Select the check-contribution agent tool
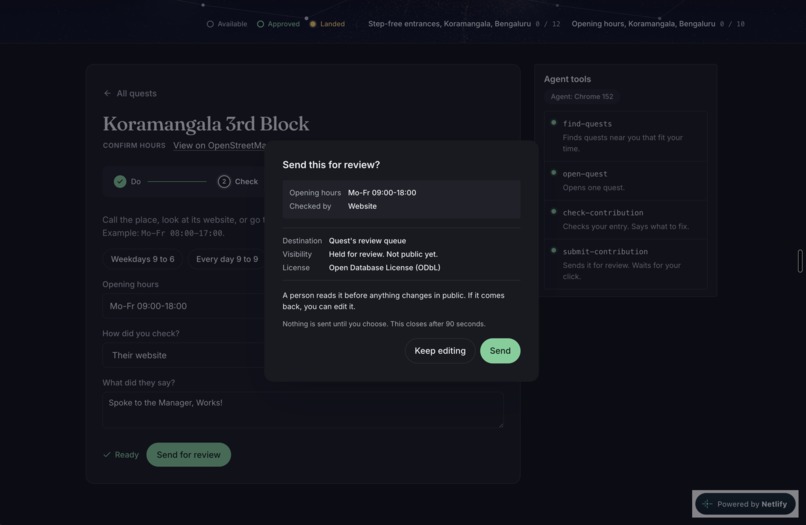The width and height of the screenshot is (806, 525). (x=626, y=220)
